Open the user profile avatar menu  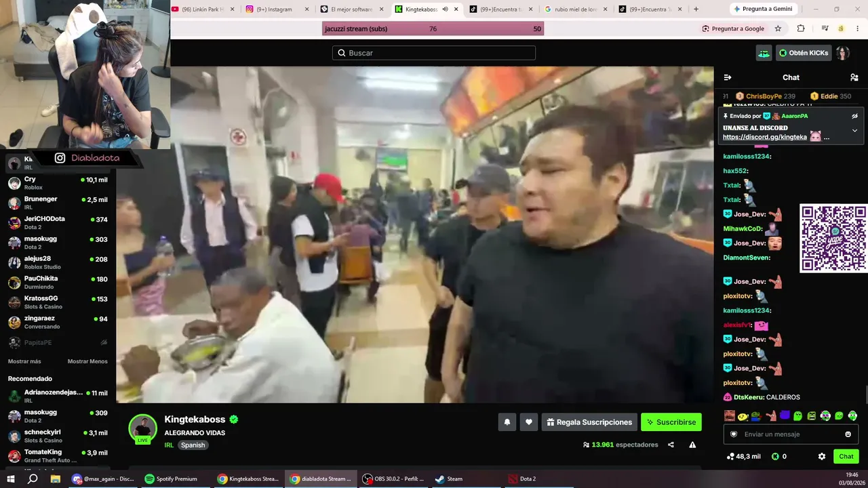(x=843, y=53)
